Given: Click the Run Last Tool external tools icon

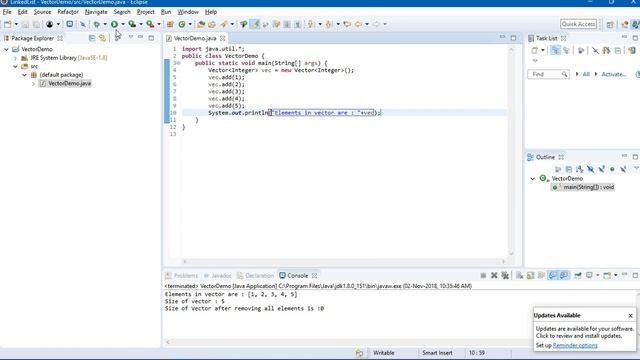Looking at the screenshot, I should (150, 24).
